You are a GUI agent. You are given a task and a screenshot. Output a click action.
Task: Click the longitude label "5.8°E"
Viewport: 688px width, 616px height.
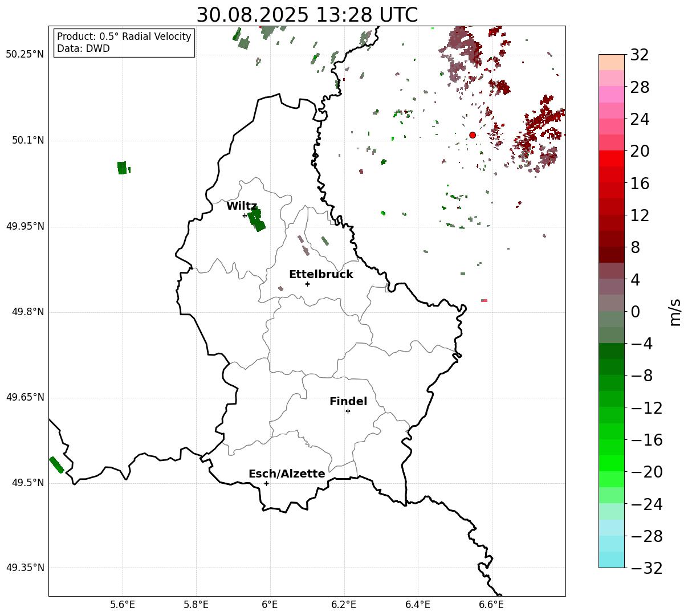196,605
